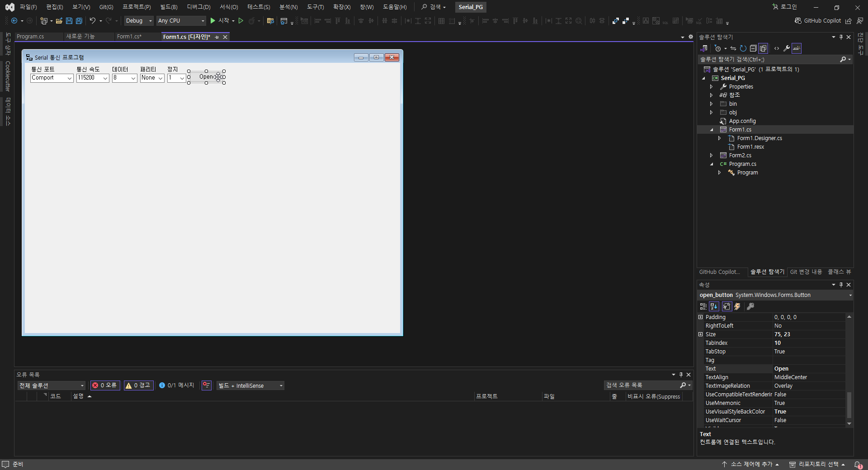Click the share icon next to GitHub Copilot
This screenshot has height=470, width=868.
(849, 21)
